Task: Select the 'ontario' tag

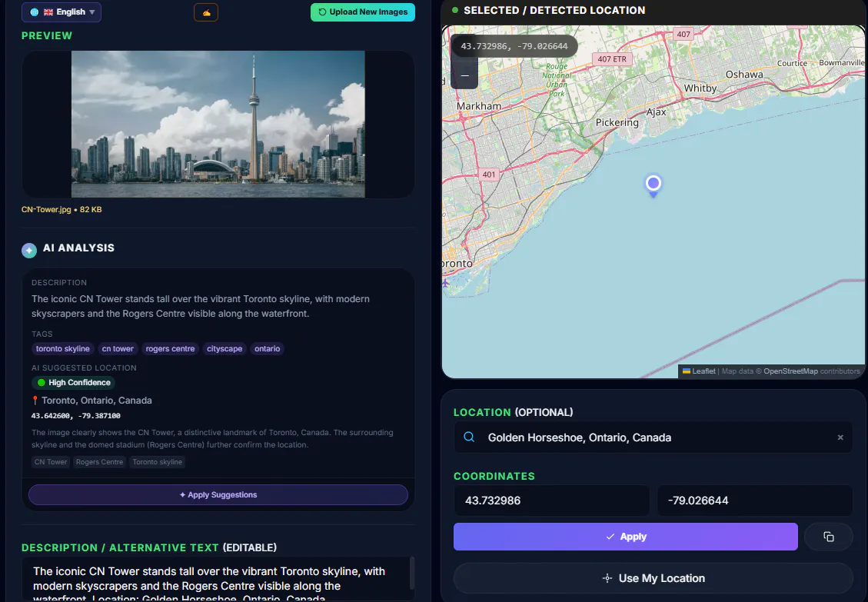Action: coord(267,348)
